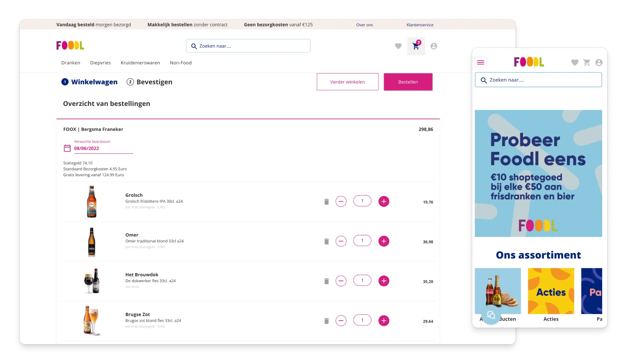Screen dimensions: 627x364
Task: Increase Omer quantity with plus button
Action: [x=384, y=241]
